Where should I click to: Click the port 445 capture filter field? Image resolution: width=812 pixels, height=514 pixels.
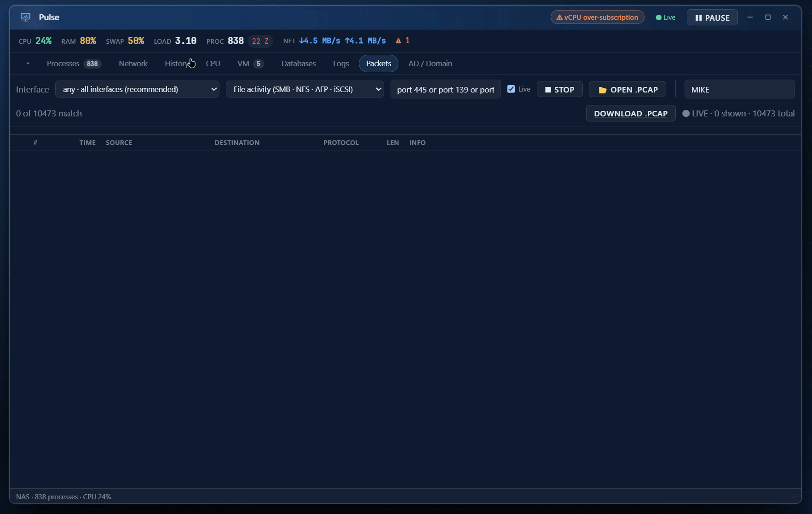pos(446,89)
